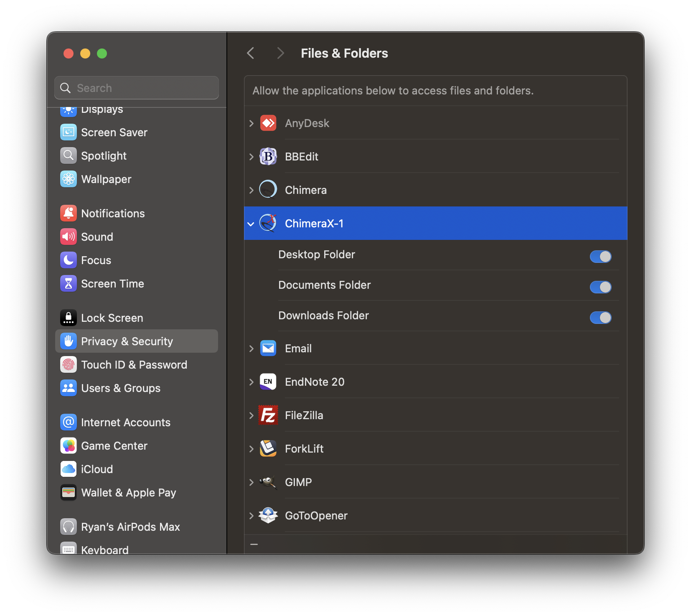Open Touch ID & Password settings
Screen dimensions: 691x616
click(x=134, y=365)
